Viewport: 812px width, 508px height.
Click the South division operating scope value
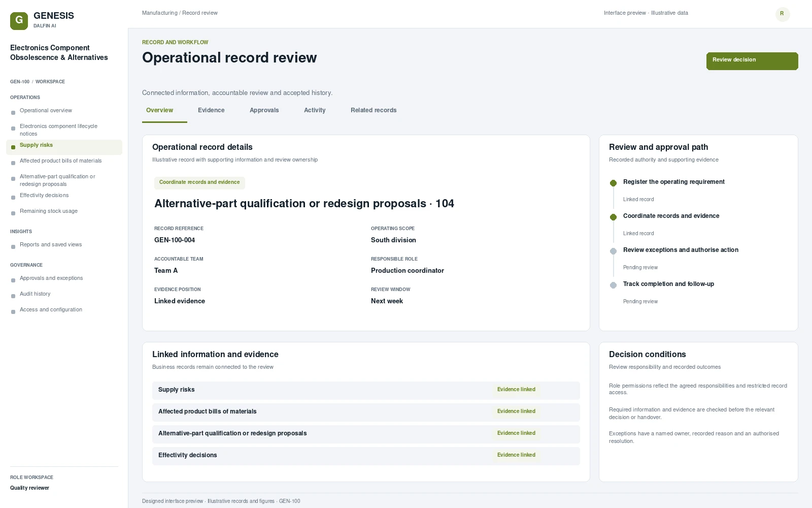click(393, 240)
